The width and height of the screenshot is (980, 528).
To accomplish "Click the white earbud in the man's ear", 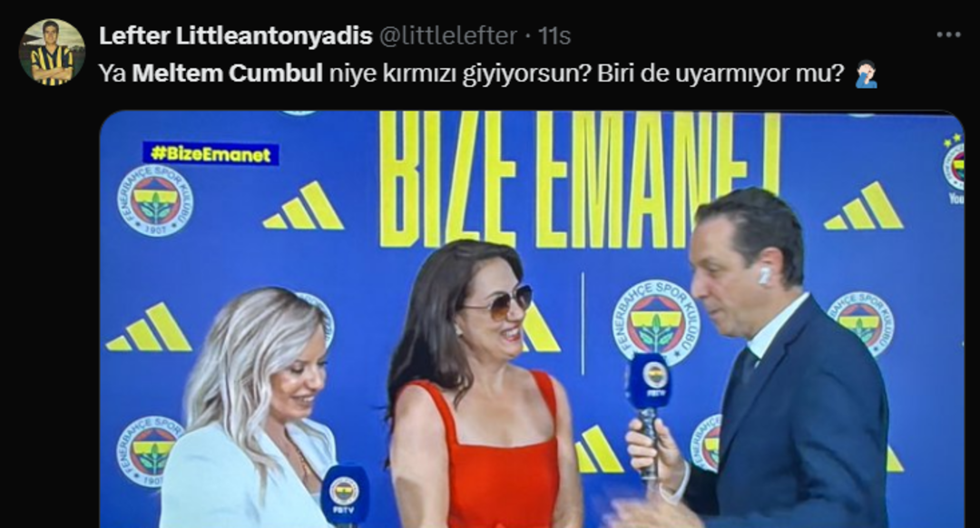I will pos(764,276).
